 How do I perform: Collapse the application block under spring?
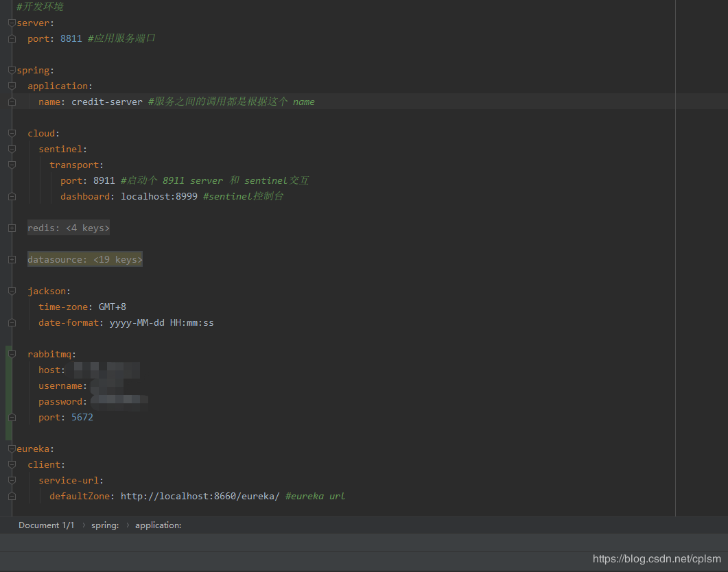coord(11,86)
